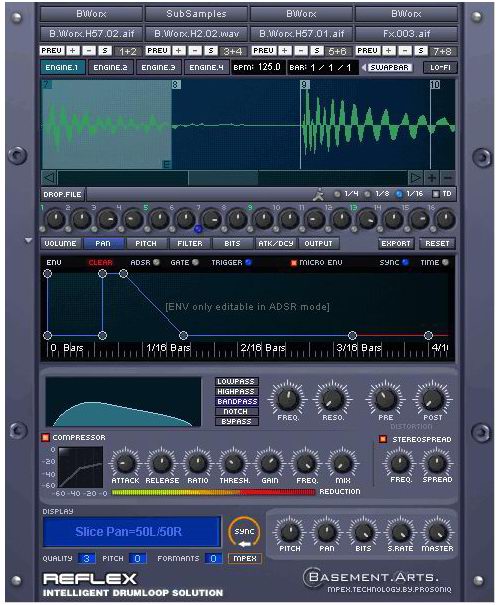Click the Master output knob

[x=437, y=532]
